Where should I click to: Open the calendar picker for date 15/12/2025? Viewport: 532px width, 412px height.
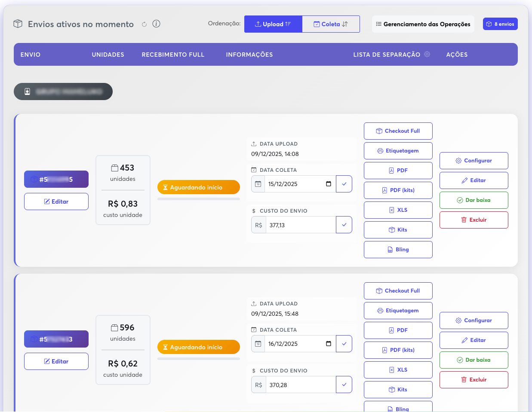[329, 183]
